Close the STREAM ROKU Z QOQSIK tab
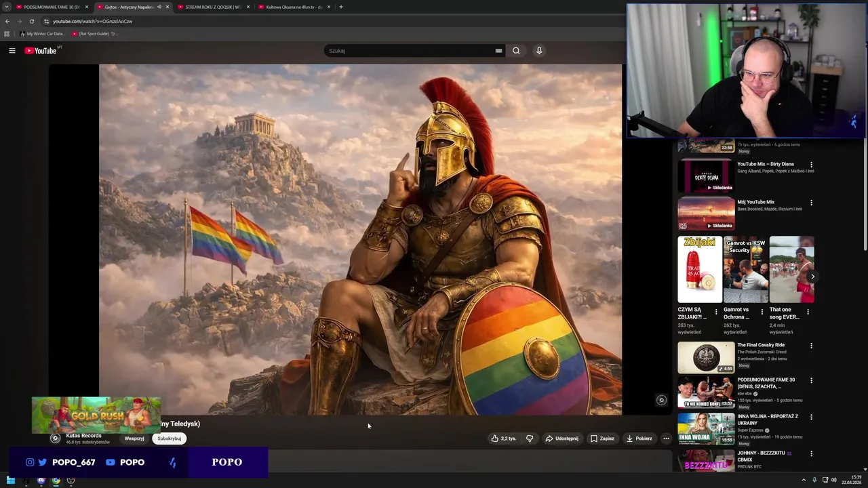The width and height of the screenshot is (868, 488). pos(248,7)
